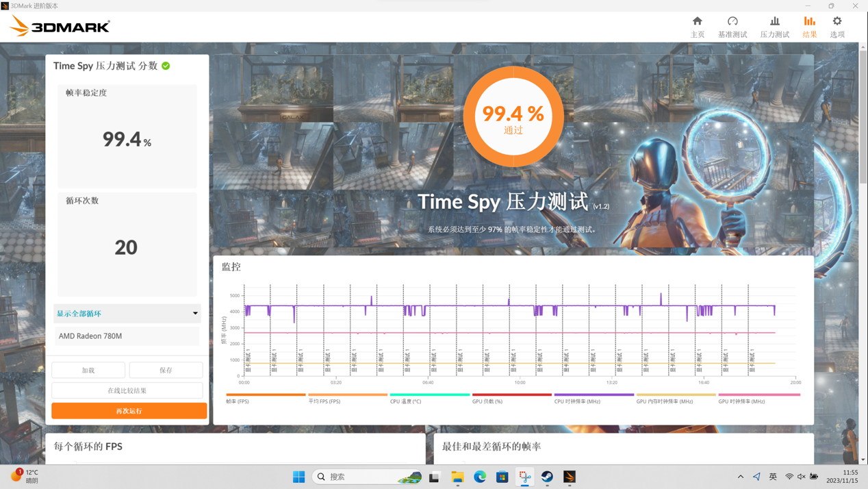This screenshot has height=489, width=868.
Task: Click the 3DMark logo
Action: [x=60, y=27]
